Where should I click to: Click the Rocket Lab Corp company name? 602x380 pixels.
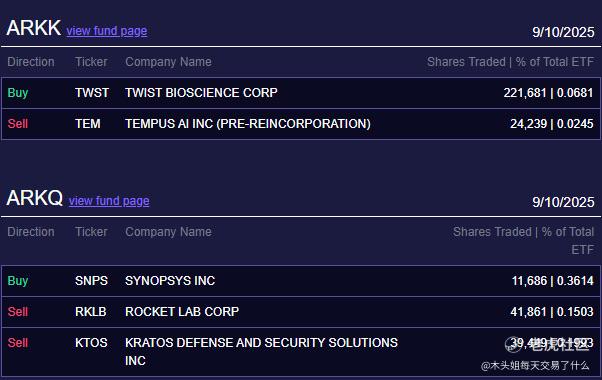[182, 312]
